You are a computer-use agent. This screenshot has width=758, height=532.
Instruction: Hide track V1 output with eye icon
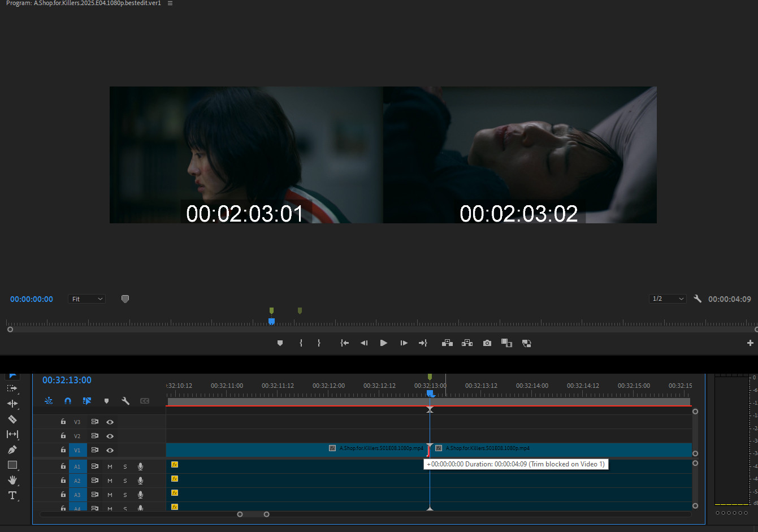point(110,451)
